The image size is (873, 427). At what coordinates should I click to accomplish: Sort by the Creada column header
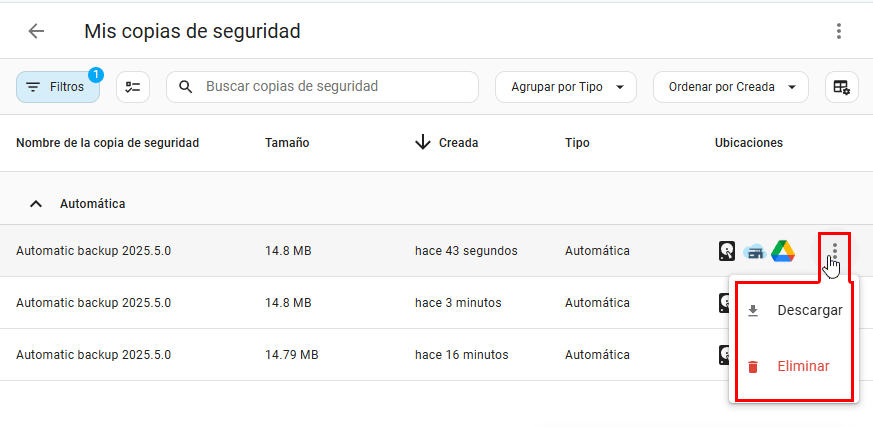(x=457, y=143)
